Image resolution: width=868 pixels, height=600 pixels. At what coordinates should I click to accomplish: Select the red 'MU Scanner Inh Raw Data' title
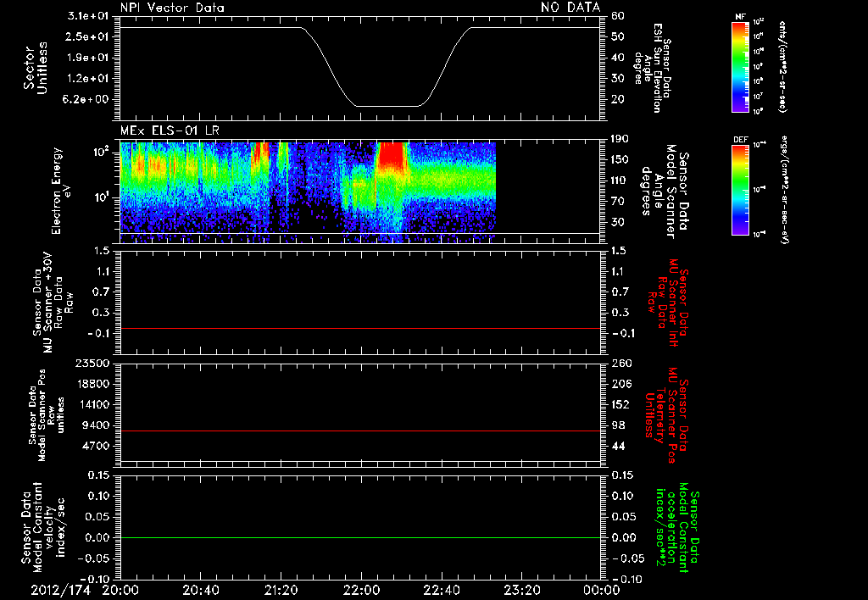[x=668, y=303]
